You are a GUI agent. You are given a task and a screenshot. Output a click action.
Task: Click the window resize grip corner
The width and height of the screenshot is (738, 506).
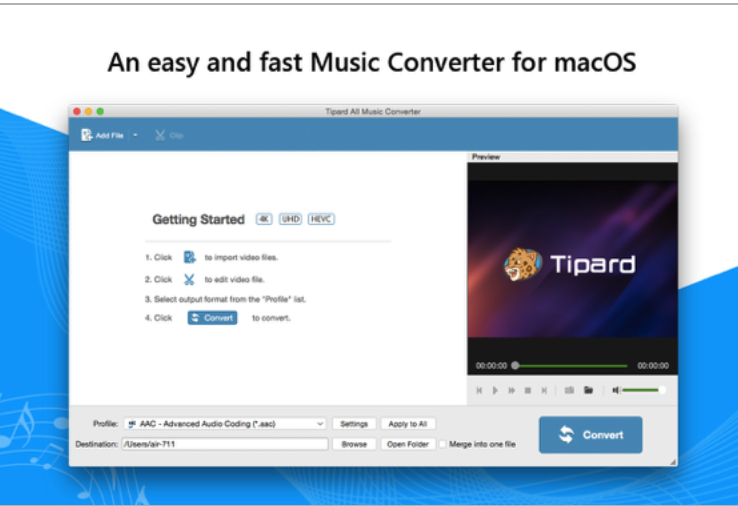(673, 462)
